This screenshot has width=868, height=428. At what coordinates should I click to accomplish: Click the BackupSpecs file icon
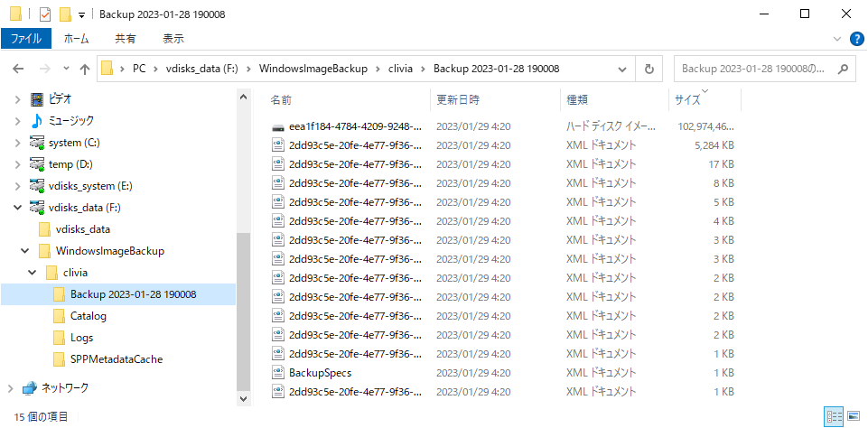coord(278,373)
